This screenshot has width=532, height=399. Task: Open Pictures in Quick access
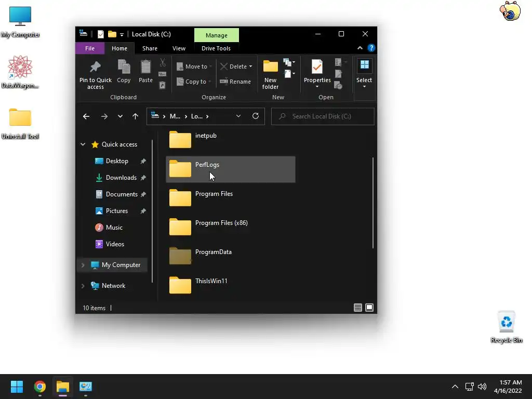(117, 211)
